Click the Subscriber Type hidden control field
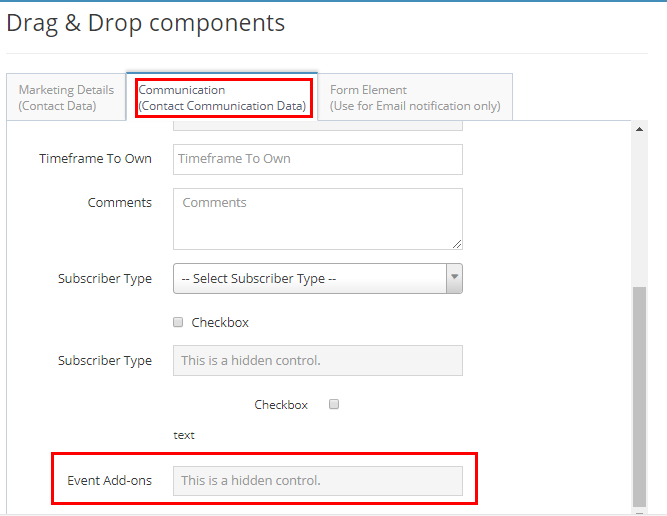Image resolution: width=667 pixels, height=516 pixels. point(317,361)
